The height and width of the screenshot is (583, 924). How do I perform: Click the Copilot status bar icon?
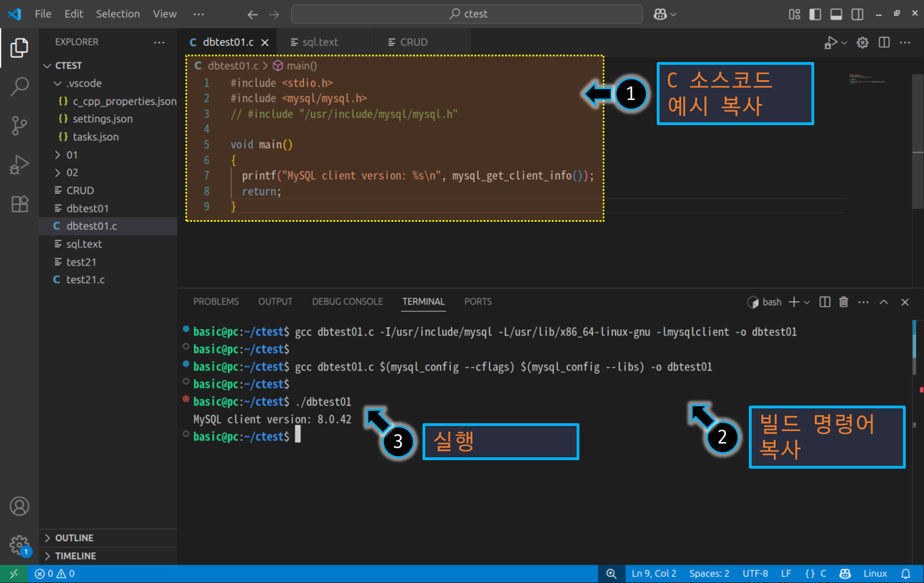845,574
